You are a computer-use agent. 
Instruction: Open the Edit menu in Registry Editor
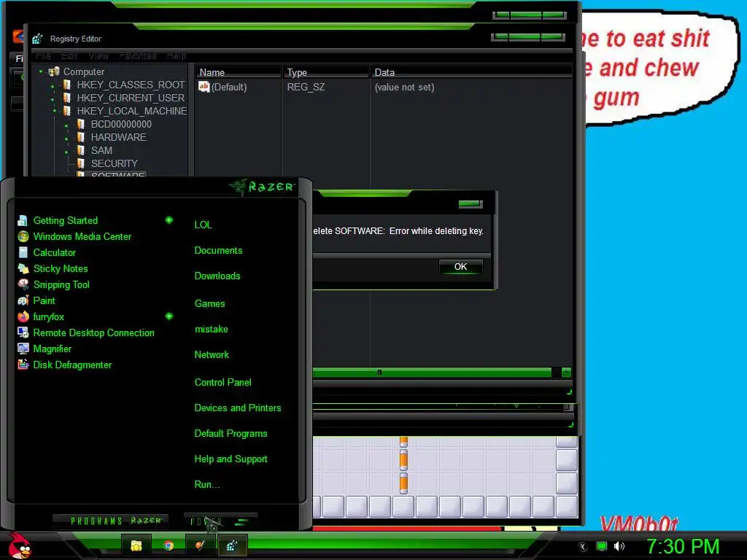point(69,55)
